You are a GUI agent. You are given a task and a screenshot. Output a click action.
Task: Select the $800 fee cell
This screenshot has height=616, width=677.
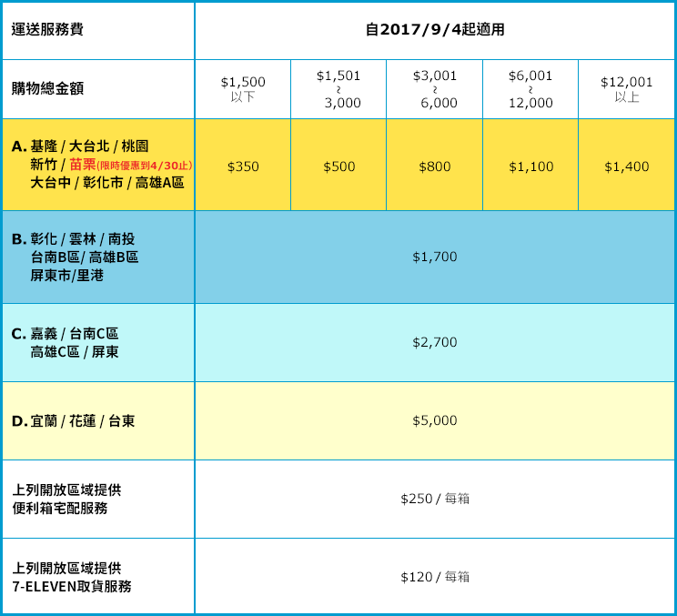(x=434, y=167)
